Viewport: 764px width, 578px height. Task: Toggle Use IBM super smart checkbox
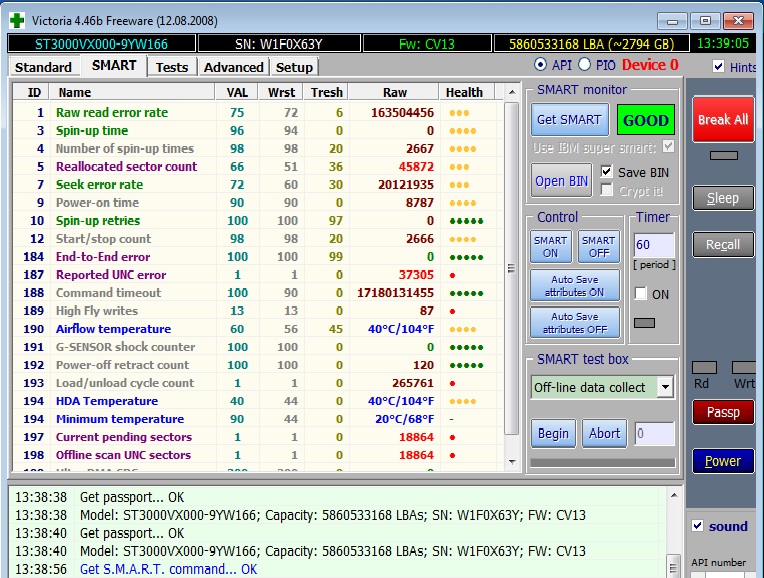tap(668, 146)
